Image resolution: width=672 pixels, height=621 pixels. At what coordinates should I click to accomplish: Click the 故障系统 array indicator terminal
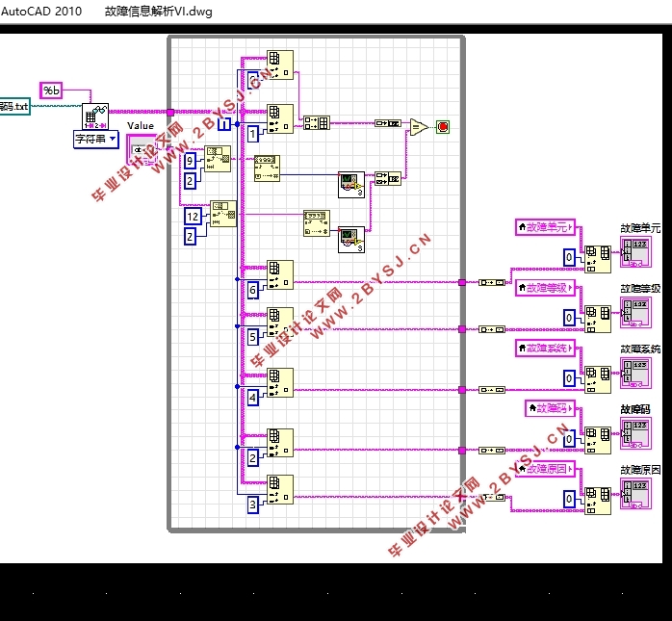[x=636, y=375]
